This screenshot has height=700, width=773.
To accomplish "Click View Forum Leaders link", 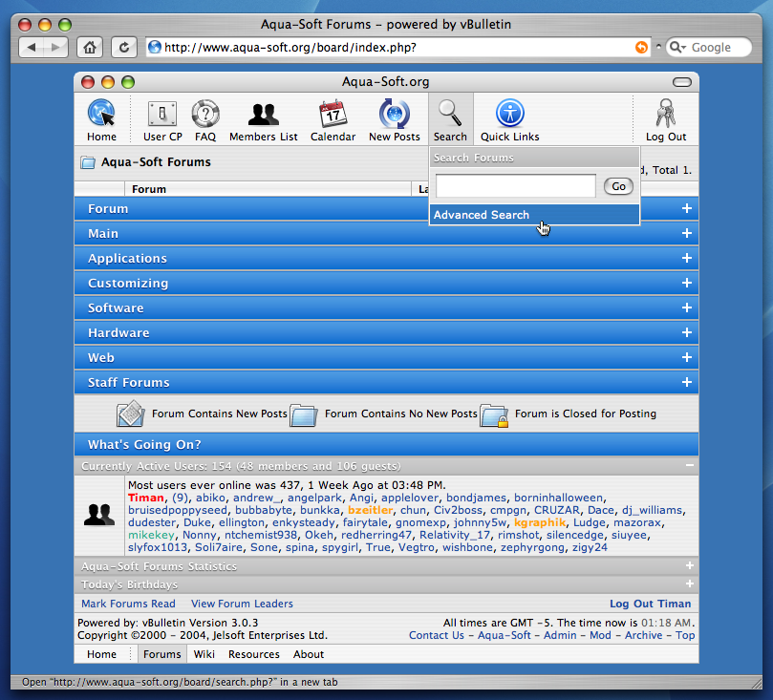I will 242,604.
